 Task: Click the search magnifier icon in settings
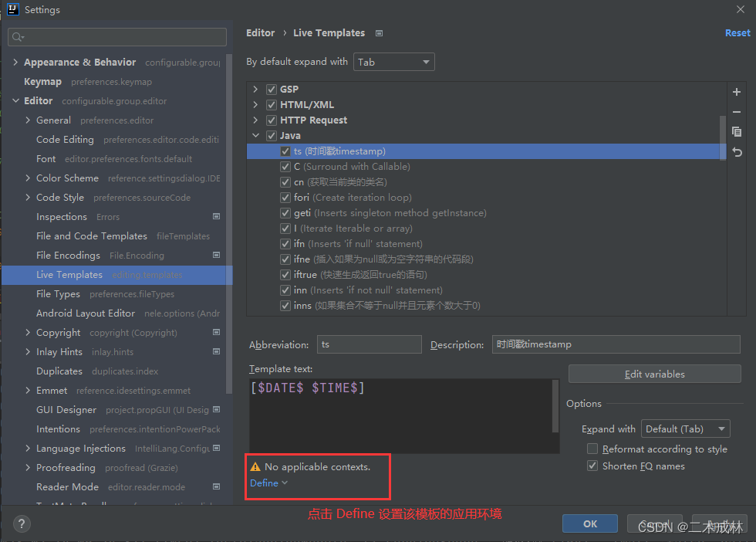pyautogui.click(x=18, y=37)
